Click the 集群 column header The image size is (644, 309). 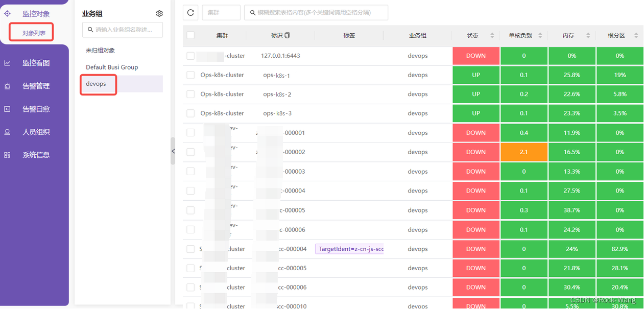pyautogui.click(x=222, y=35)
